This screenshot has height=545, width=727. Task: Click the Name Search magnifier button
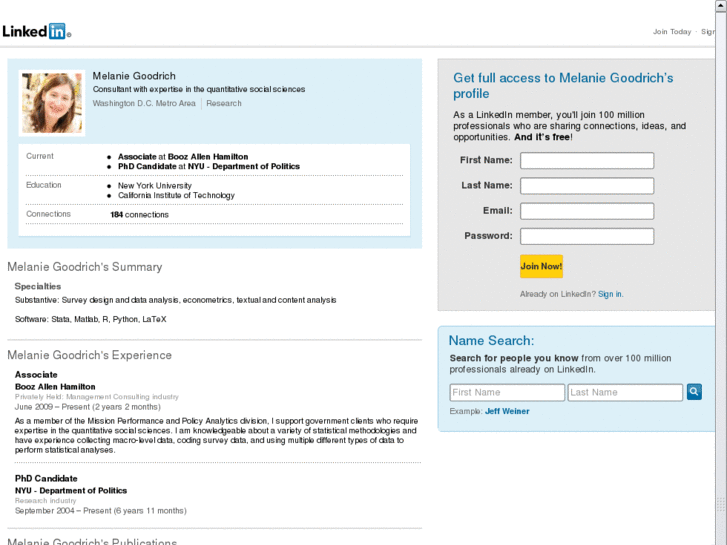coord(694,392)
